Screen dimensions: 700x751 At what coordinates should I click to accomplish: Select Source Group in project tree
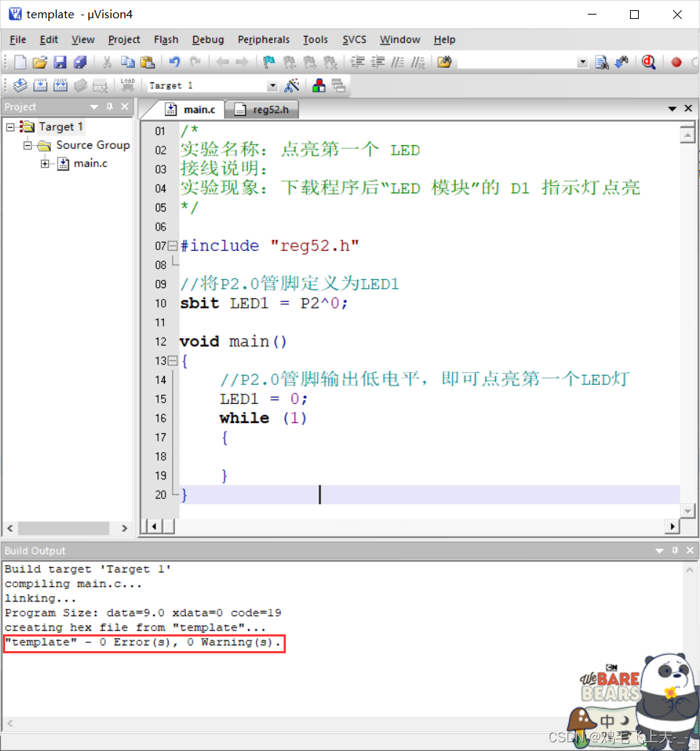click(93, 145)
